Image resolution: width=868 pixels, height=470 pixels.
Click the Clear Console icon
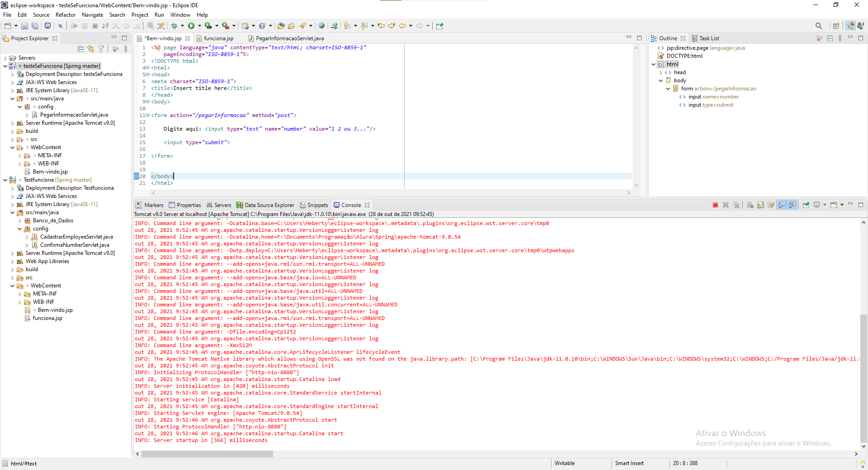click(750, 205)
